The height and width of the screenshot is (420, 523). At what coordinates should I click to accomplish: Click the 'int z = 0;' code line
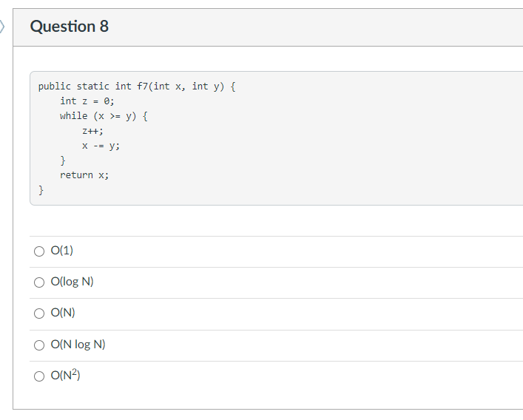(87, 101)
